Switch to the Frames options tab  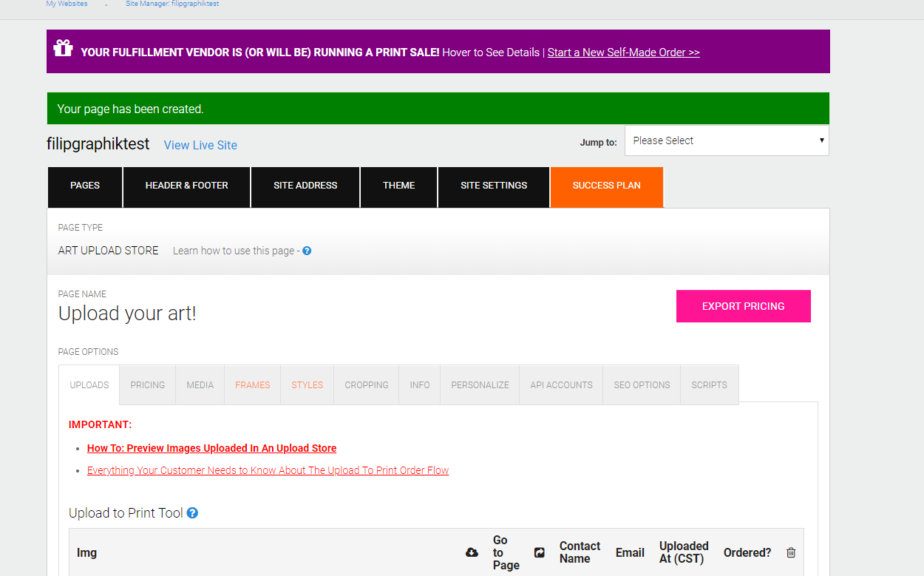coord(253,385)
